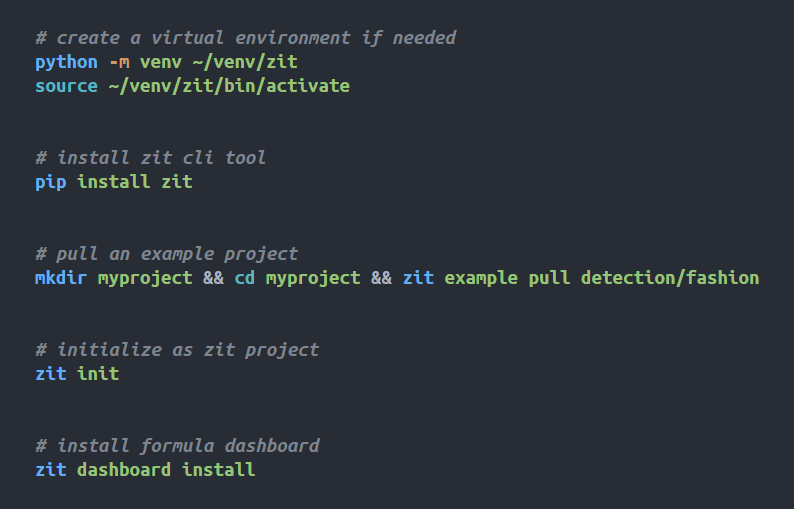The image size is (794, 509).
Task: Click the 'install zit cli tool' comment
Action: (150, 158)
